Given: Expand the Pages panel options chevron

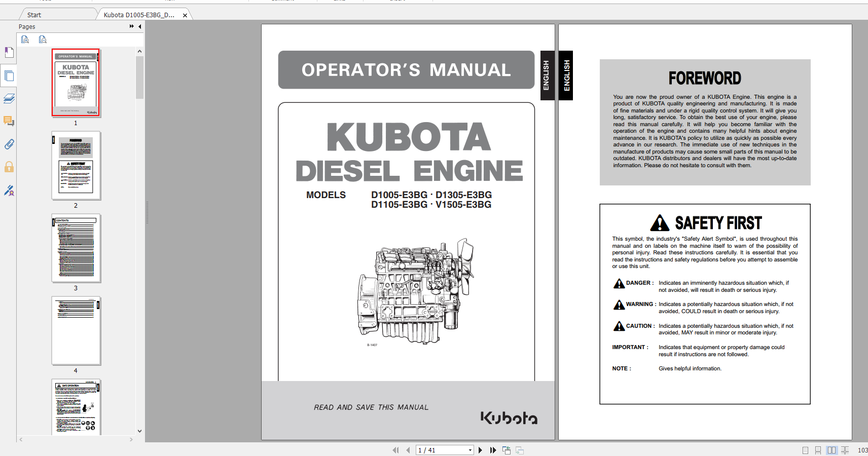Looking at the screenshot, I should [131, 26].
